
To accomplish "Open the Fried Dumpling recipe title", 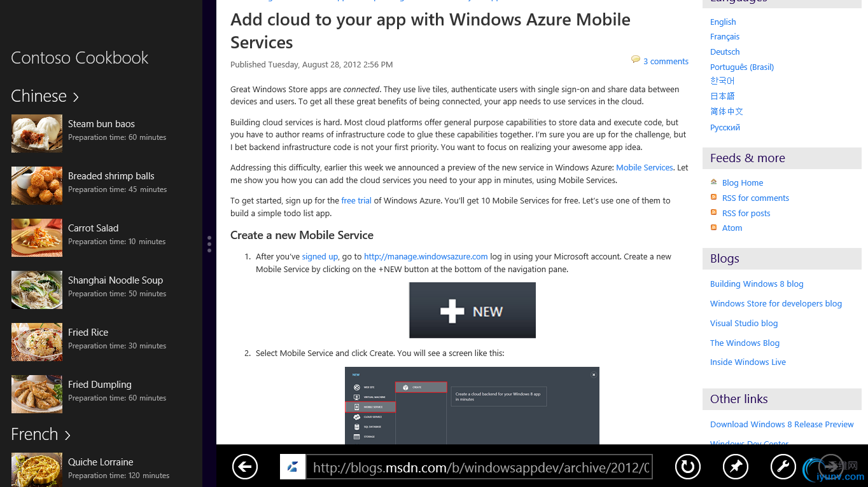I will [100, 385].
